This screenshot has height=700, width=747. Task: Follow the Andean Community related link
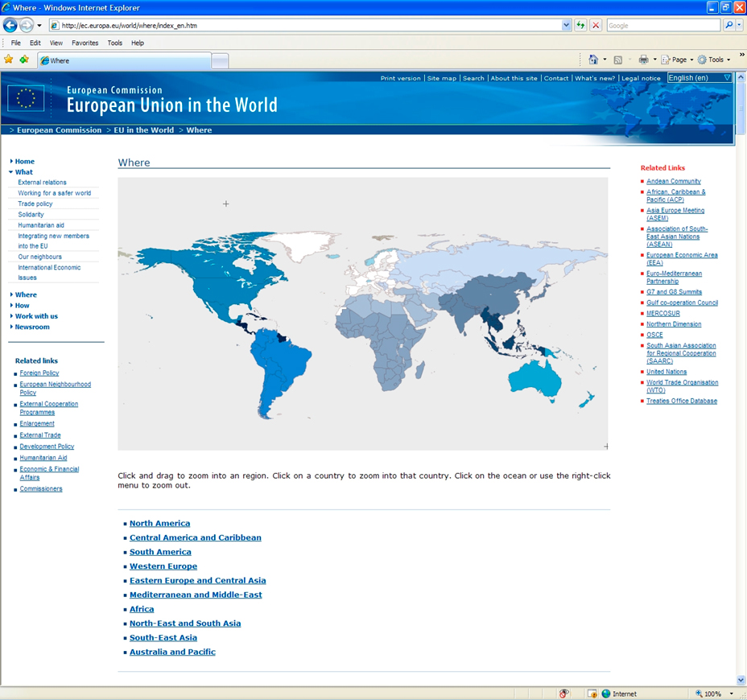coord(673,182)
